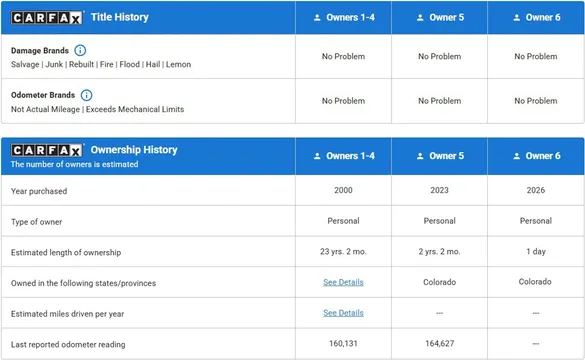Open See Details link for miles per year

[343, 313]
